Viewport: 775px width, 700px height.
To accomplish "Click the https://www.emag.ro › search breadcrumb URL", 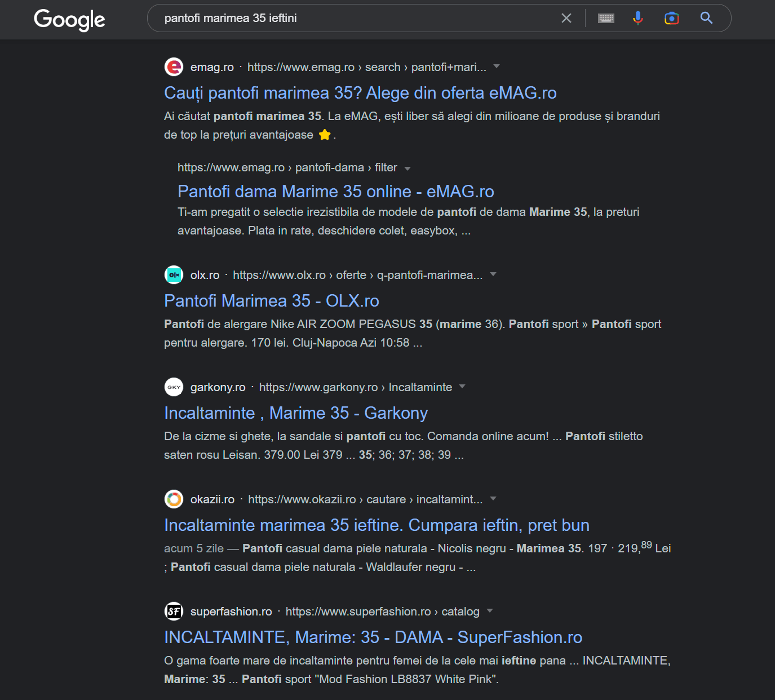I will tap(367, 67).
